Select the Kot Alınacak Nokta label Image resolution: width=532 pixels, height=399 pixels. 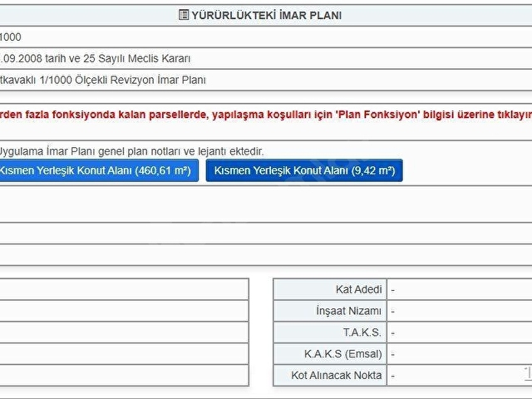pyautogui.click(x=336, y=375)
